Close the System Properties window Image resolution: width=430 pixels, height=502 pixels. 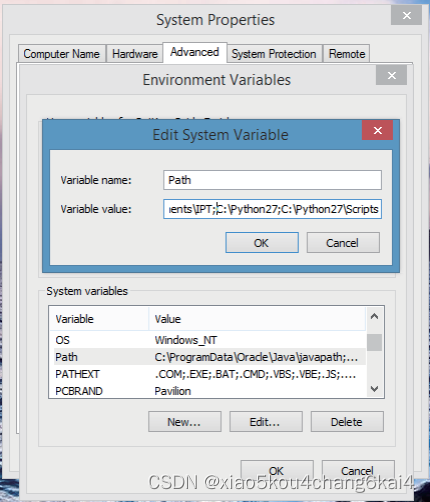[406, 15]
